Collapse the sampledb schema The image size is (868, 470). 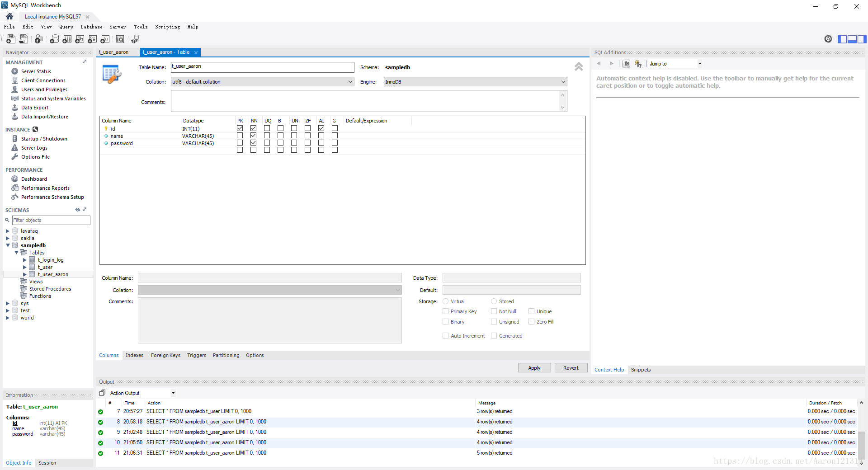click(x=8, y=245)
